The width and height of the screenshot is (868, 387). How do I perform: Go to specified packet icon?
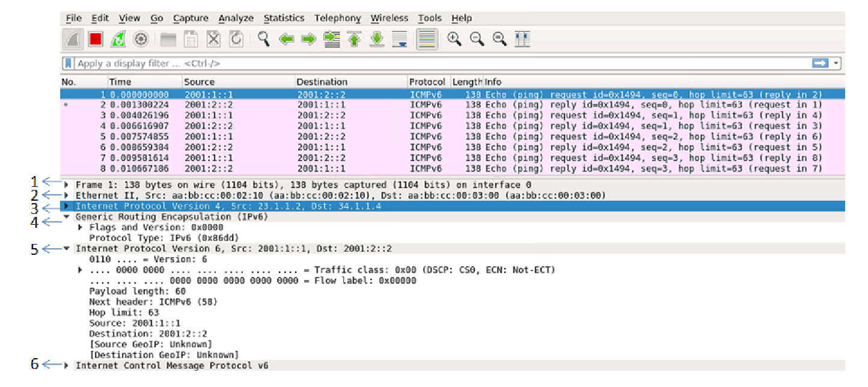[x=331, y=39]
